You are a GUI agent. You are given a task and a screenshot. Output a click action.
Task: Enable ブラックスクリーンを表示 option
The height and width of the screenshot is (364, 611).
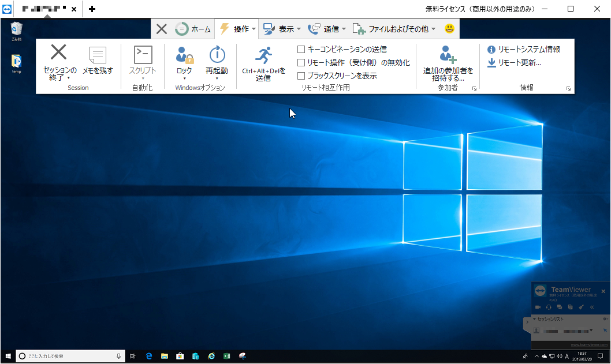click(301, 75)
